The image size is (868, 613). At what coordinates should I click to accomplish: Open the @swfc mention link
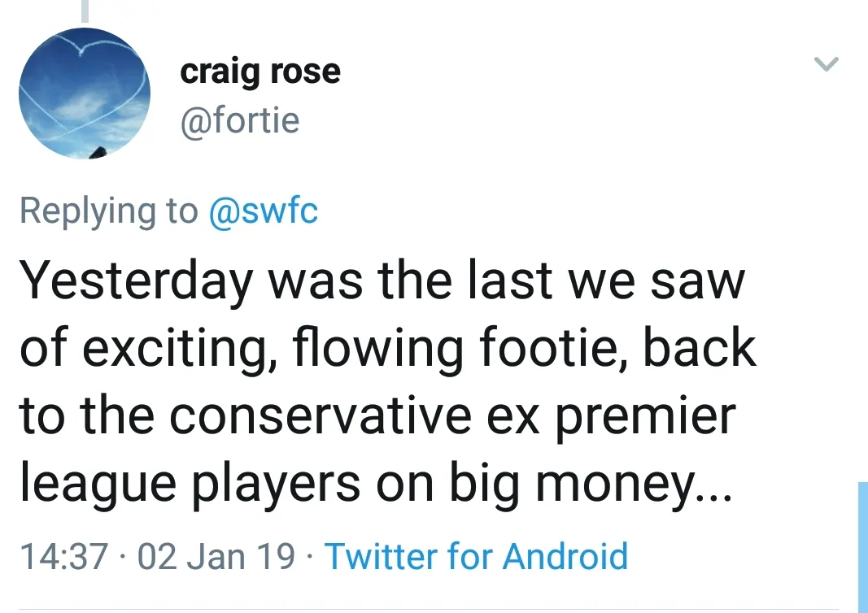click(263, 211)
